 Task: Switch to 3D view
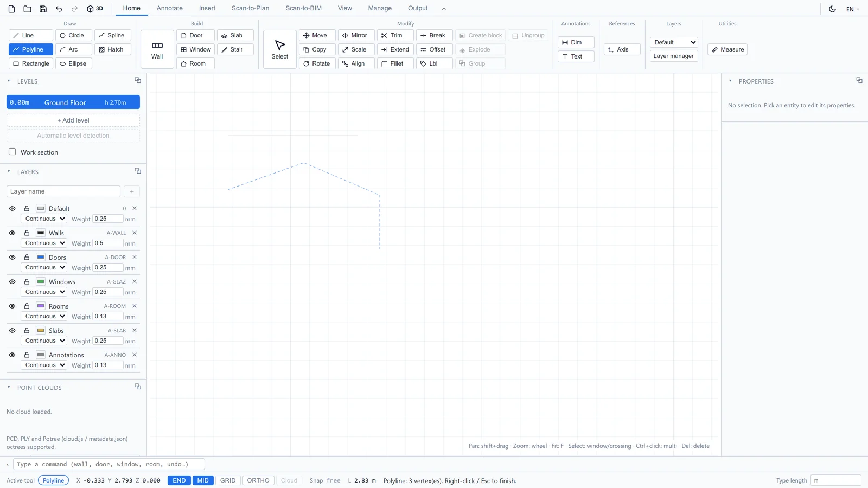point(95,9)
